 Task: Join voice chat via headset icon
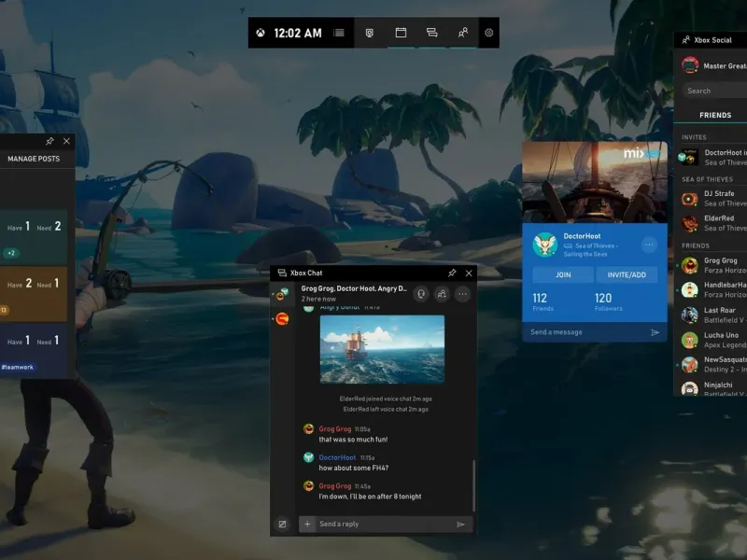[x=421, y=294]
